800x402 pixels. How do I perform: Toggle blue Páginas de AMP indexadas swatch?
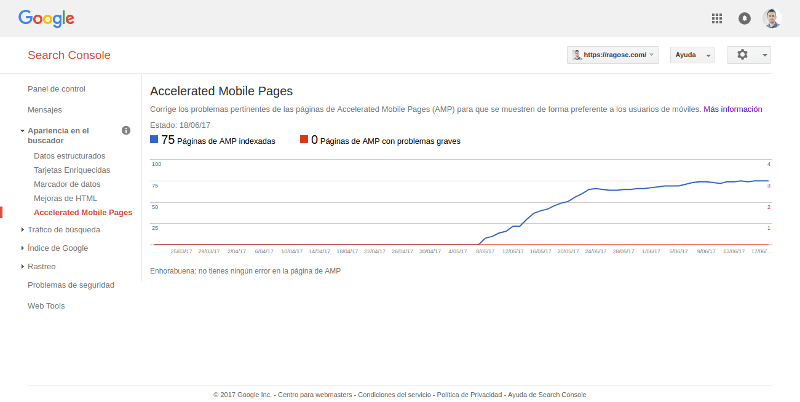coord(154,139)
